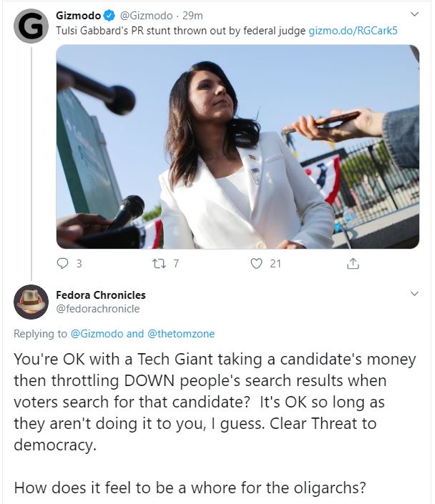This screenshot has width=435, height=504.
Task: Retweet the Gizmodo tweet
Action: coord(160,263)
